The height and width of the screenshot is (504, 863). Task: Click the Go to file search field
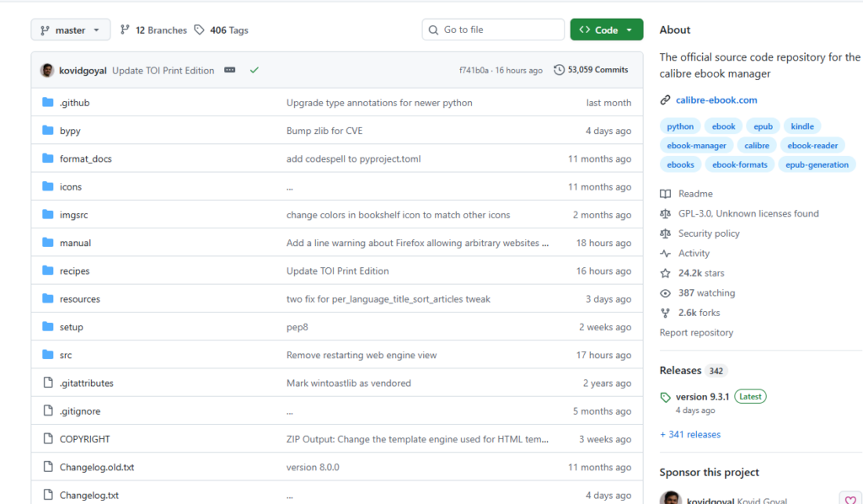point(493,29)
